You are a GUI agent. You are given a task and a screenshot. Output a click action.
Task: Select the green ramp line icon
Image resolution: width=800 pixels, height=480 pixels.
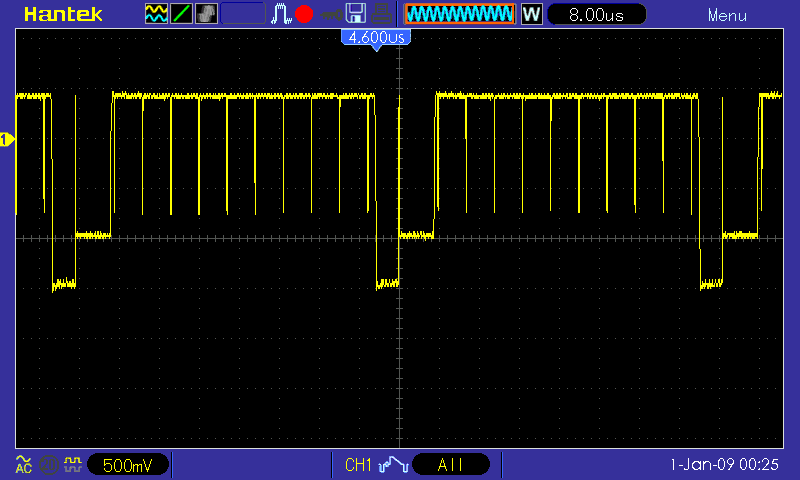click(x=181, y=14)
